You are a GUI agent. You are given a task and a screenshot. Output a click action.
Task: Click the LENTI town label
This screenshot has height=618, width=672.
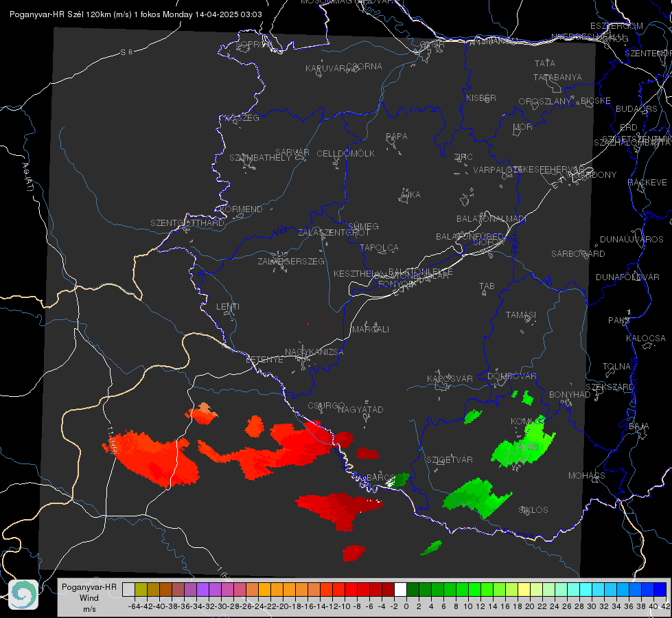tap(228, 307)
